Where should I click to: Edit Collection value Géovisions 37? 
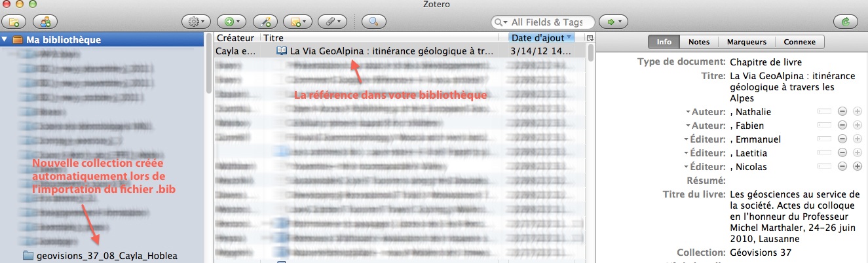(x=760, y=253)
